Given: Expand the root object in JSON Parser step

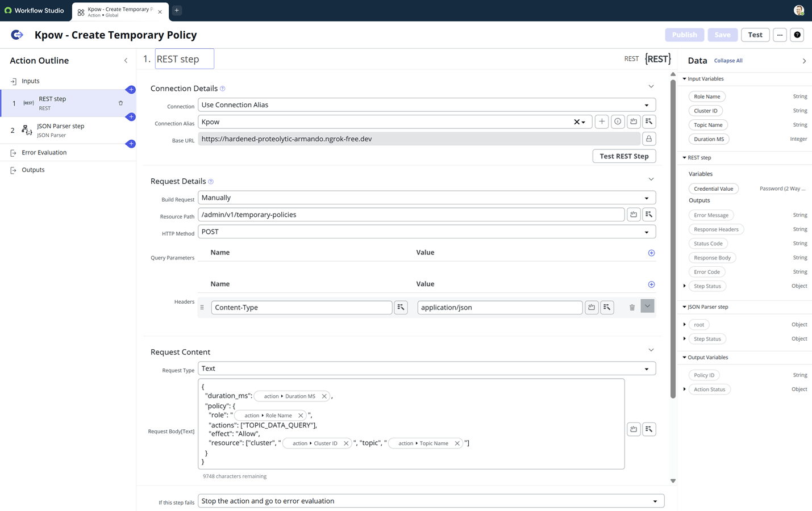Looking at the screenshot, I should click(684, 325).
